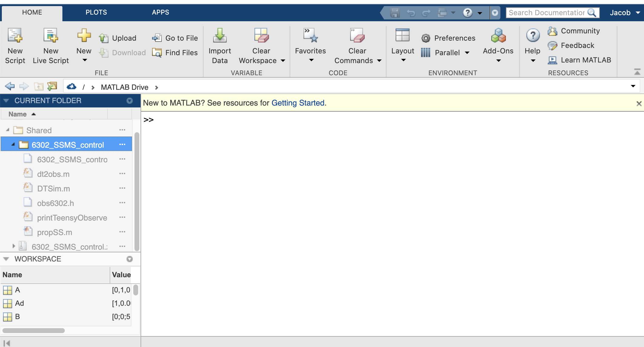Open the Favorites menu
Screen dimensions: 644x347
[310, 46]
